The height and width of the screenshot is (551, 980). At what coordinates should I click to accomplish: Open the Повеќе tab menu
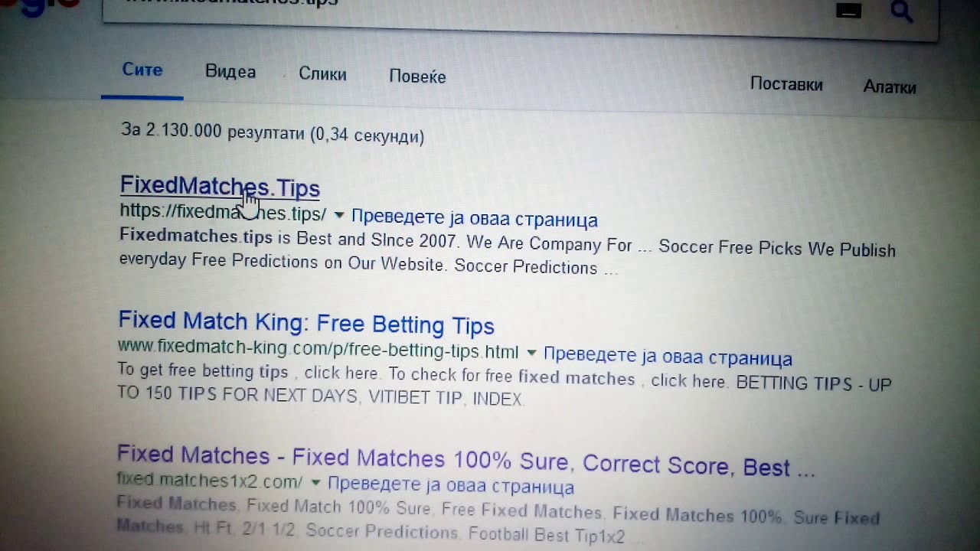tap(417, 77)
